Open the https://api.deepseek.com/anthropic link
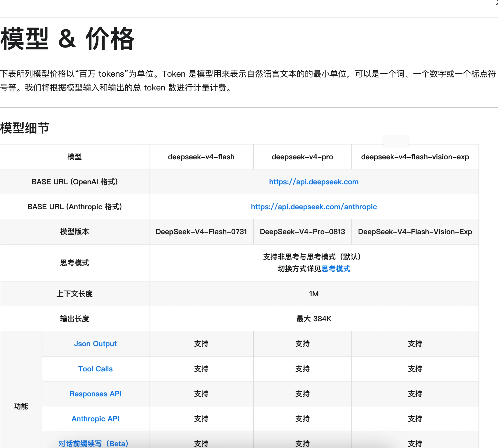 click(x=314, y=207)
